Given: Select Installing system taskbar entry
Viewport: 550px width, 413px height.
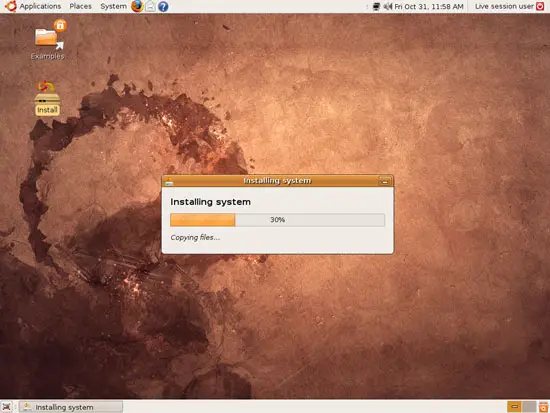Looking at the screenshot, I should pos(71,407).
